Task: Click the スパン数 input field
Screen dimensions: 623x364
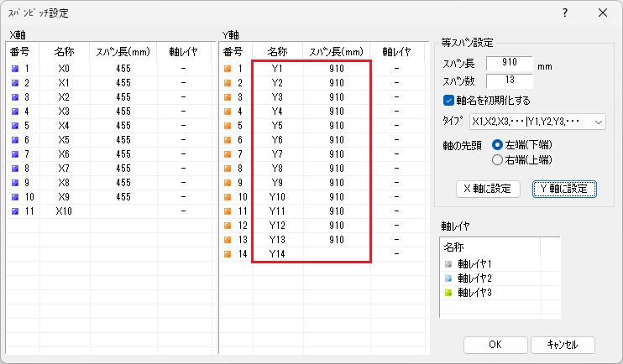Action: coord(509,81)
